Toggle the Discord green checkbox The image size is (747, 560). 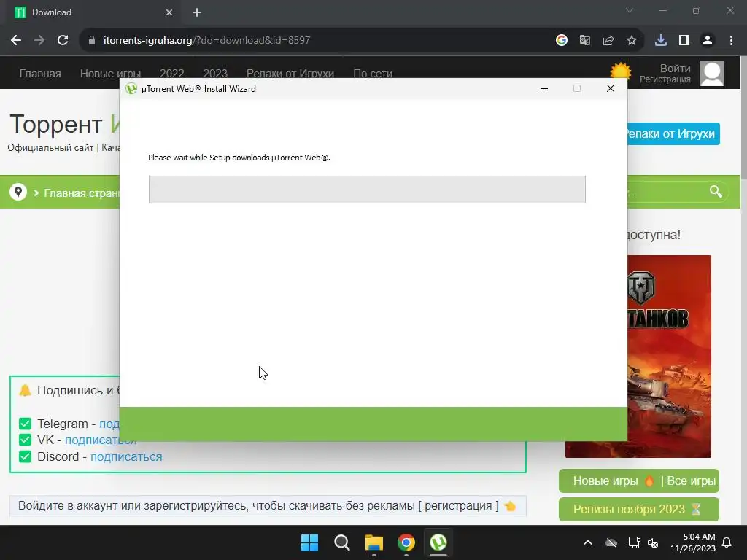click(x=26, y=456)
